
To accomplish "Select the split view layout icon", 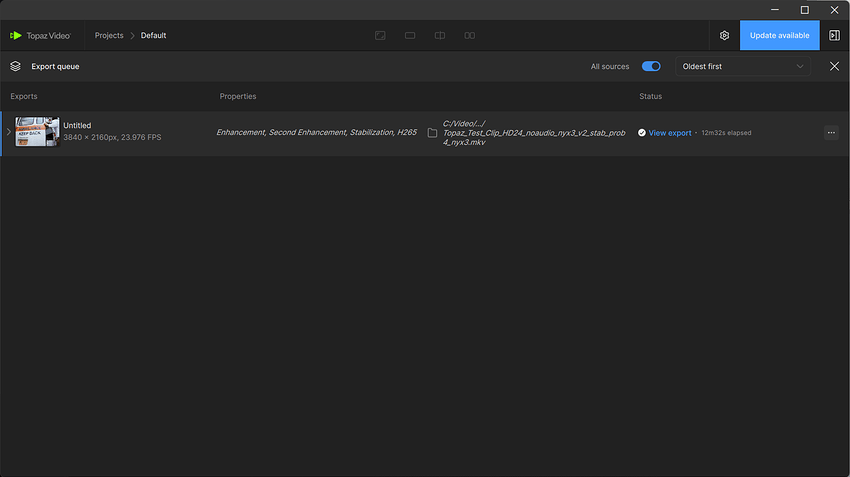I will coord(440,35).
